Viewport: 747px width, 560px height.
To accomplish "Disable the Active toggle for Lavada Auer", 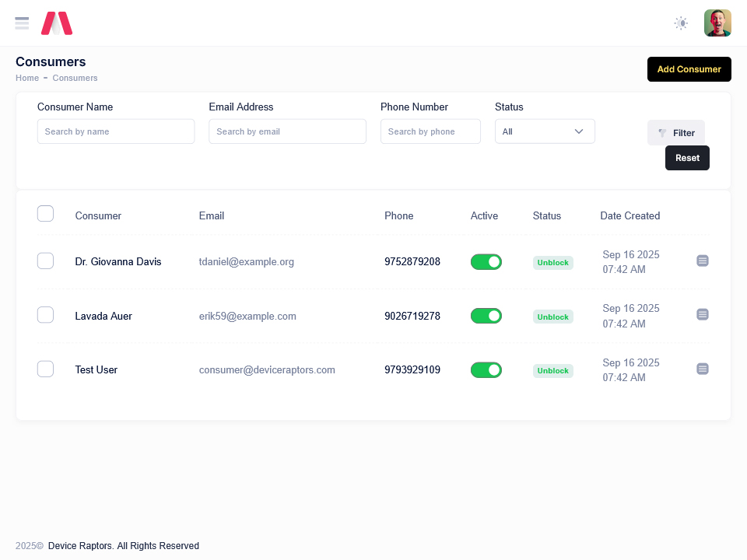I will (486, 316).
